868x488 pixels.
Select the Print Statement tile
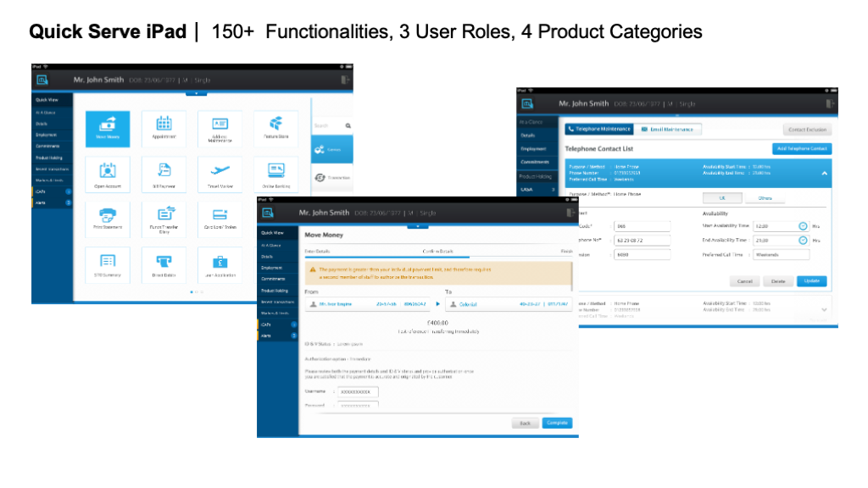click(x=108, y=219)
